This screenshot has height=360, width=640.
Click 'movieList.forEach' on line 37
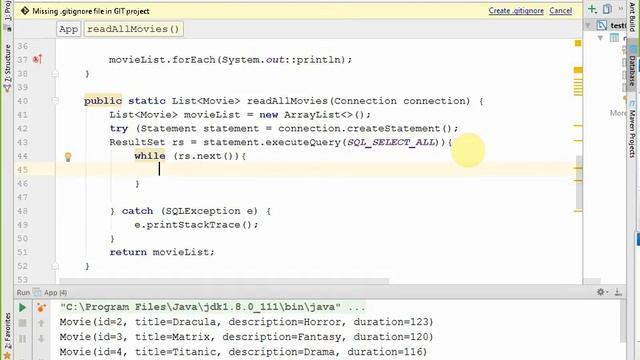point(162,60)
